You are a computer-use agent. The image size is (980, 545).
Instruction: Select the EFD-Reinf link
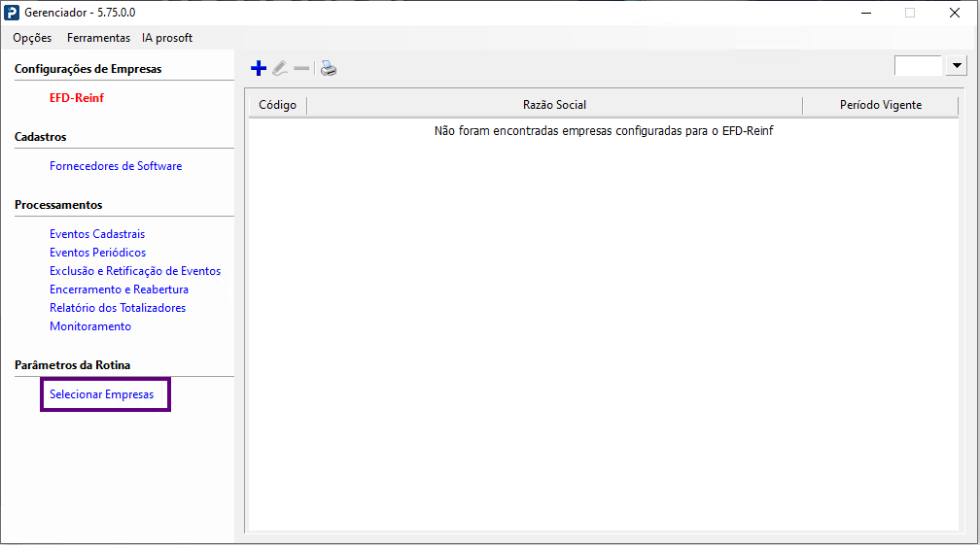coord(77,98)
